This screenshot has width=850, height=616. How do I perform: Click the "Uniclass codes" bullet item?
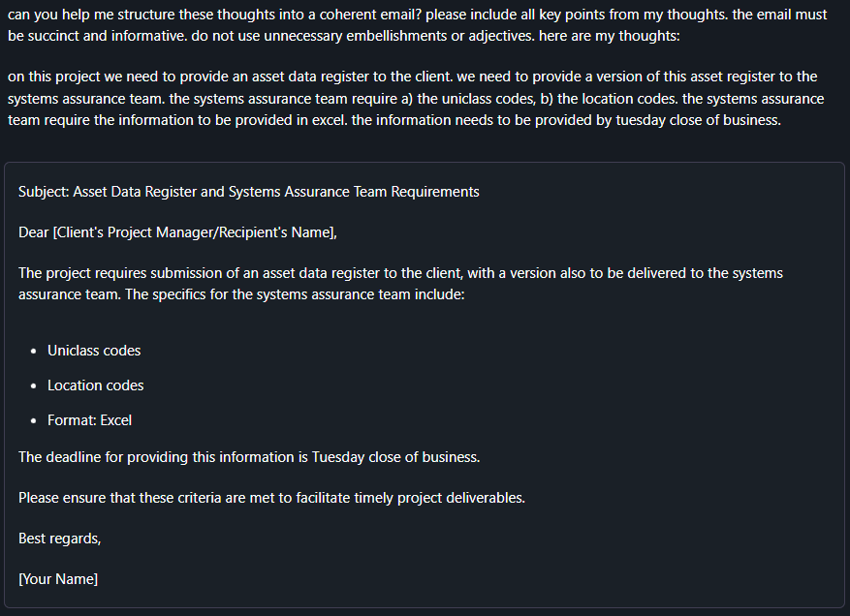tap(94, 351)
